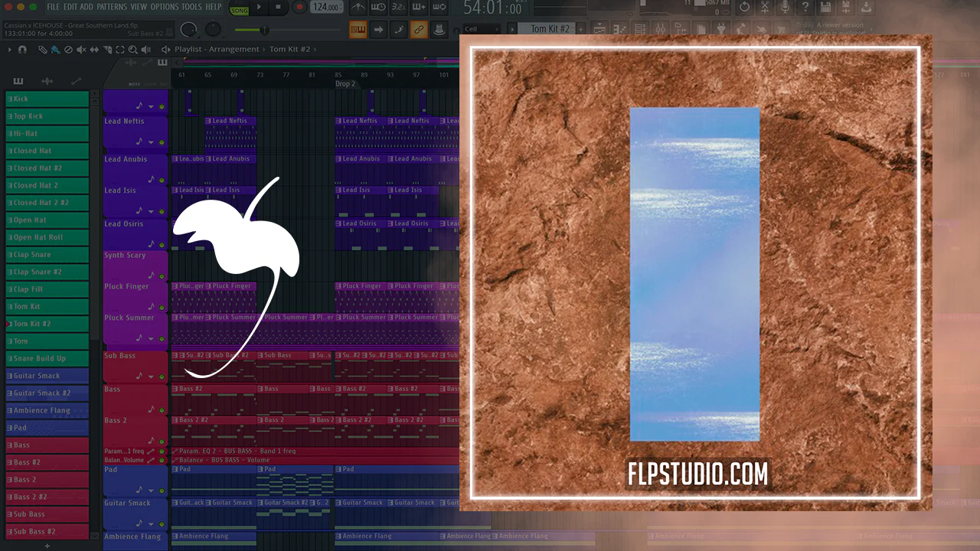Open the Playlist view from the toolbar
The width and height of the screenshot is (980, 551).
(x=598, y=29)
